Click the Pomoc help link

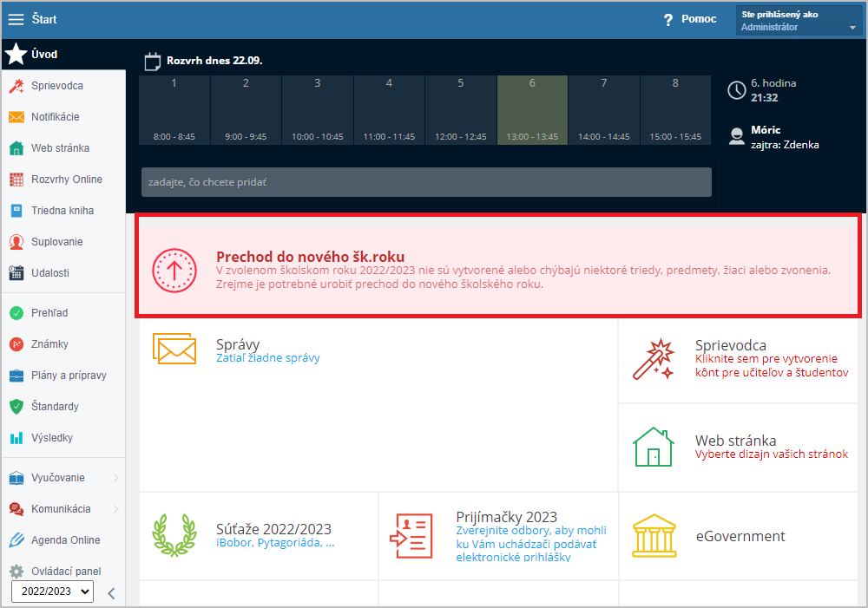(x=699, y=19)
